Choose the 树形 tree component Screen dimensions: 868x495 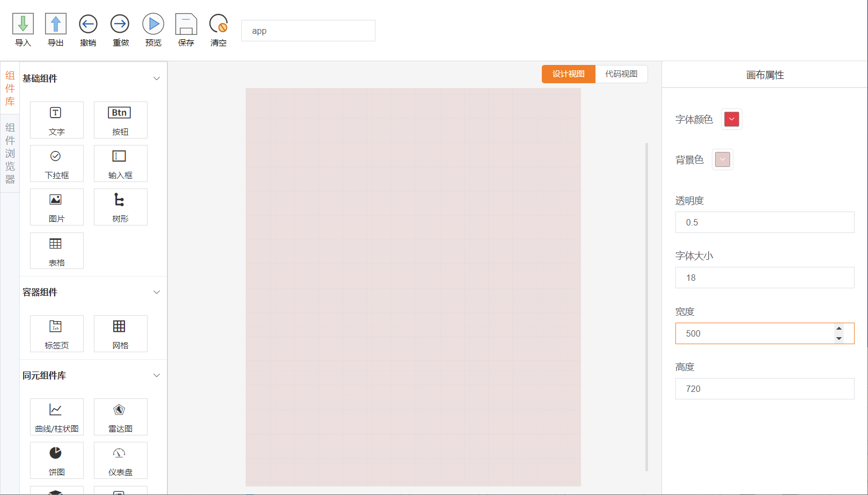click(x=121, y=207)
